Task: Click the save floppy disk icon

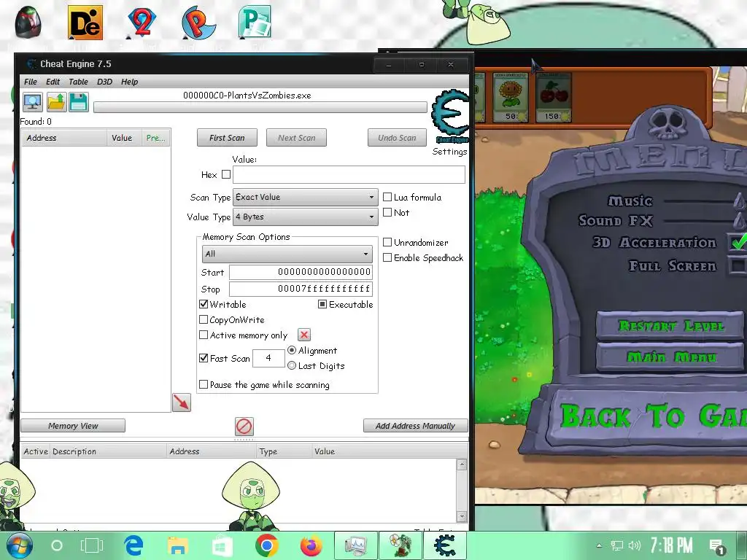Action: [79, 102]
